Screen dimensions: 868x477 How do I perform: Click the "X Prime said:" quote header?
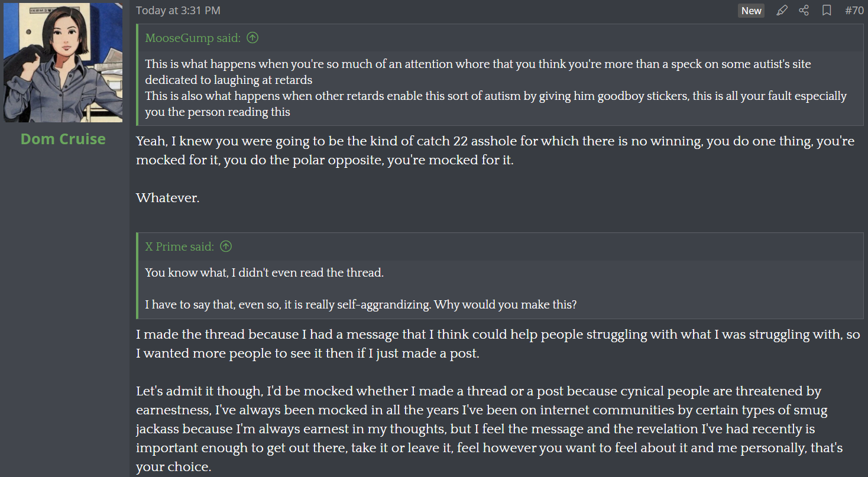tap(179, 246)
